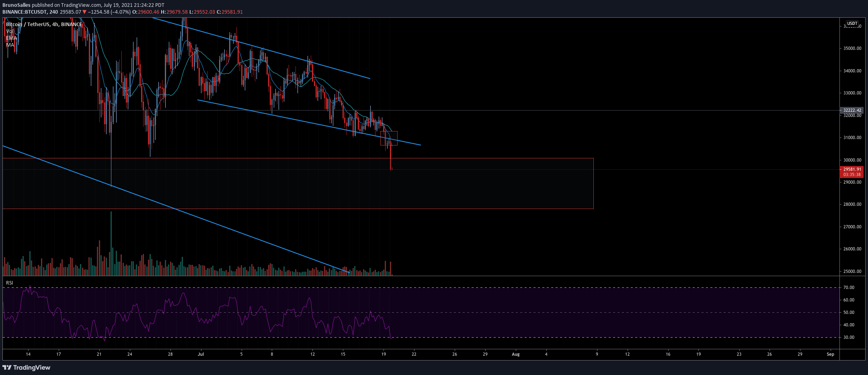Click the Sep label on time axis

coord(831,354)
